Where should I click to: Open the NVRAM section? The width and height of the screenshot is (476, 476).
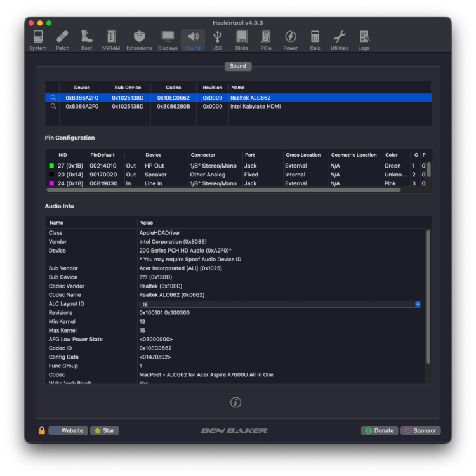111,40
